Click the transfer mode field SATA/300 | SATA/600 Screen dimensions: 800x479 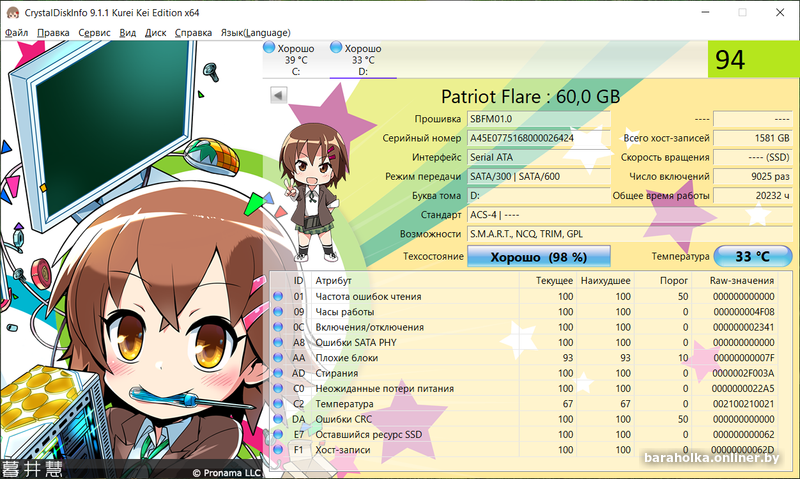coord(539,177)
